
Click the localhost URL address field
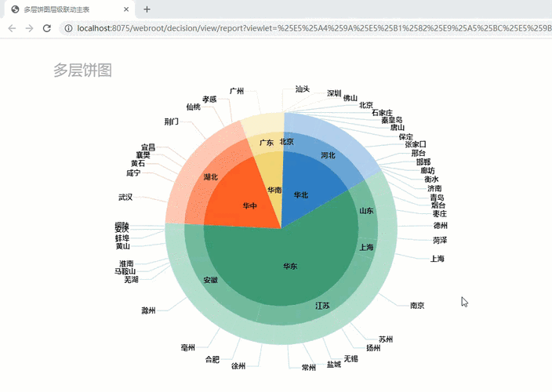point(306,28)
